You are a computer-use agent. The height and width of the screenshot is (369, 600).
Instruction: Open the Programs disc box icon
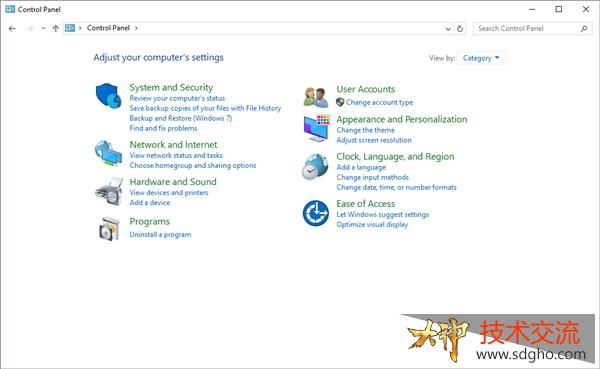(x=109, y=229)
